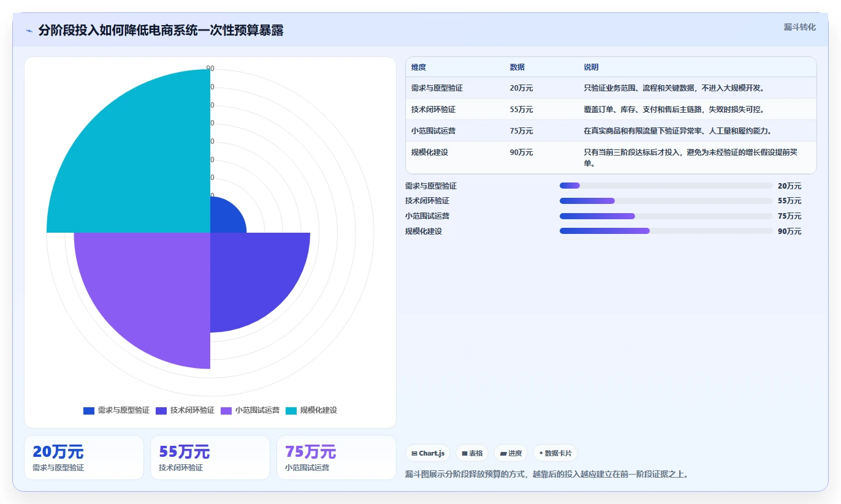This screenshot has width=841, height=504.
Task: Click the lightning icon before the page title
Action: [x=29, y=31]
